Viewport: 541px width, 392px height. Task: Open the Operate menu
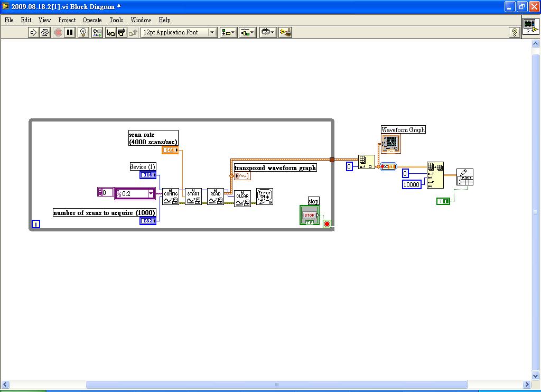(x=92, y=20)
